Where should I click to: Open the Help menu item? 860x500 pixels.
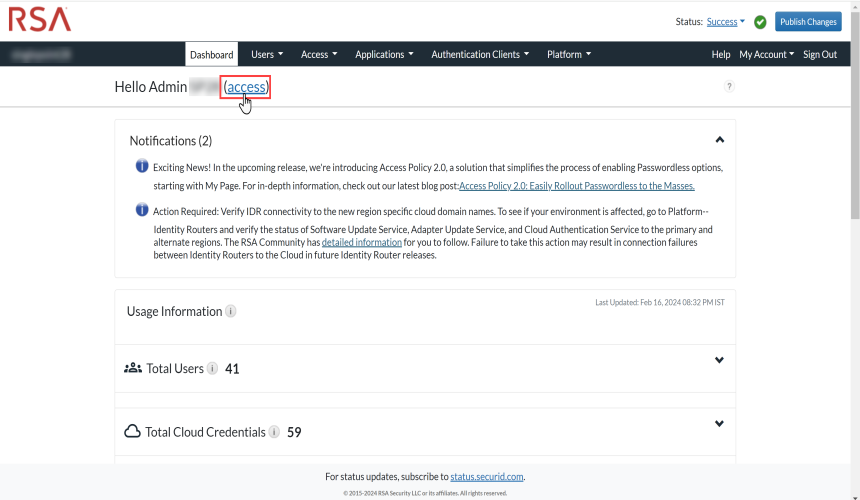(720, 54)
